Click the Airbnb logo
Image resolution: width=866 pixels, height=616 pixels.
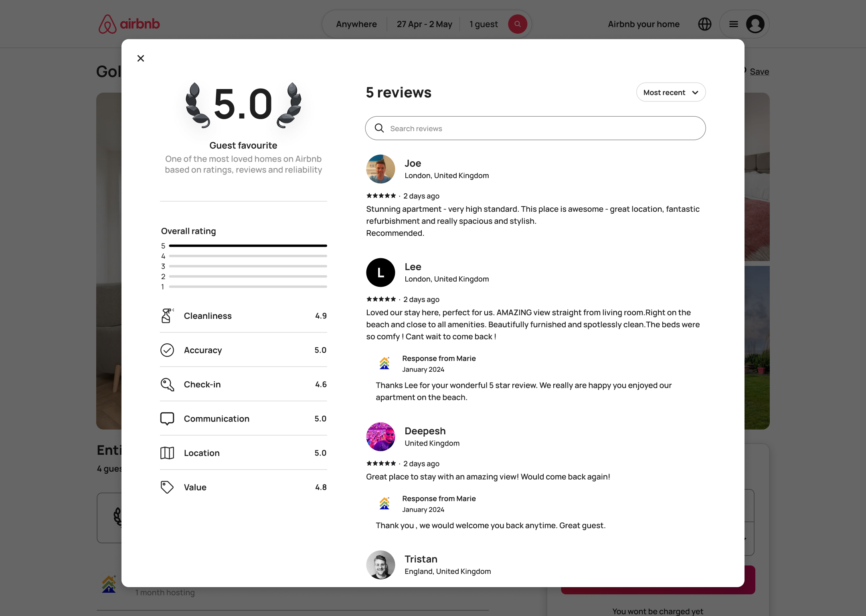pyautogui.click(x=129, y=24)
